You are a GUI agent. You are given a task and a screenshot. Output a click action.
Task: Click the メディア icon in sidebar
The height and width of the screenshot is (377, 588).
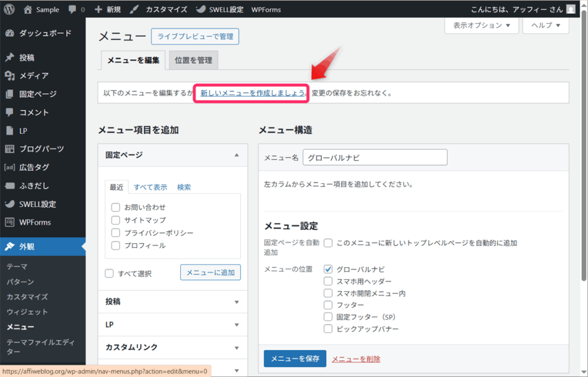coord(10,75)
